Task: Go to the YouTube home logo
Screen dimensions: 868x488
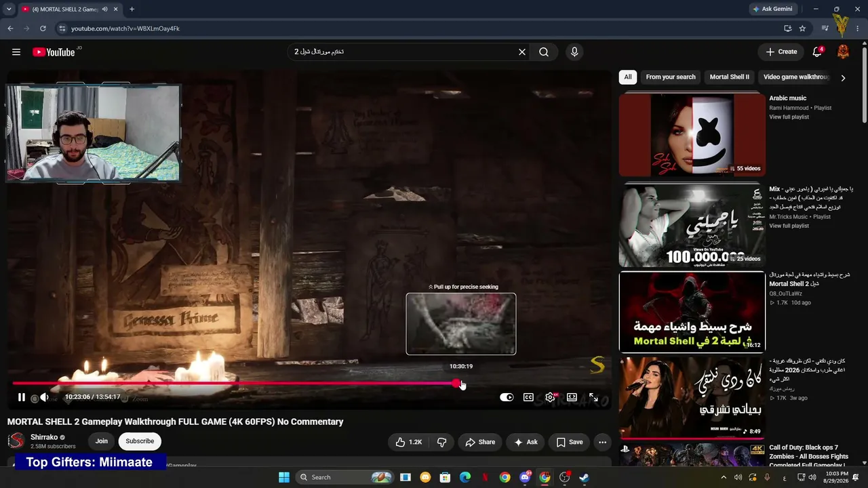Action: [x=54, y=52]
